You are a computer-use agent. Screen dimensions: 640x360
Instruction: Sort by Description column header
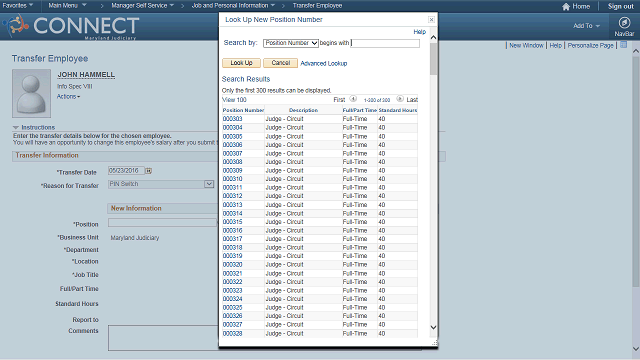coord(303,110)
